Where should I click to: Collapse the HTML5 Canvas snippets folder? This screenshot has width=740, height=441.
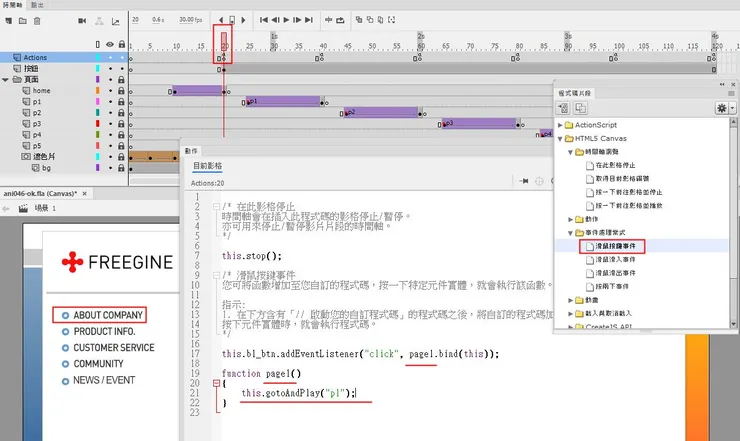560,139
